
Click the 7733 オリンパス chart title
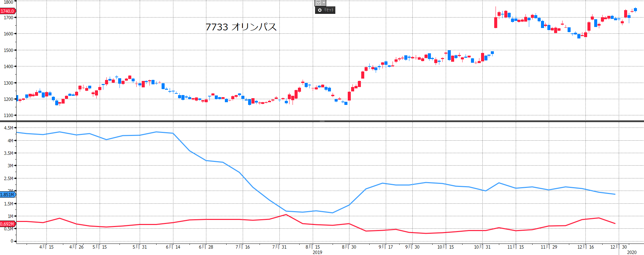(241, 27)
